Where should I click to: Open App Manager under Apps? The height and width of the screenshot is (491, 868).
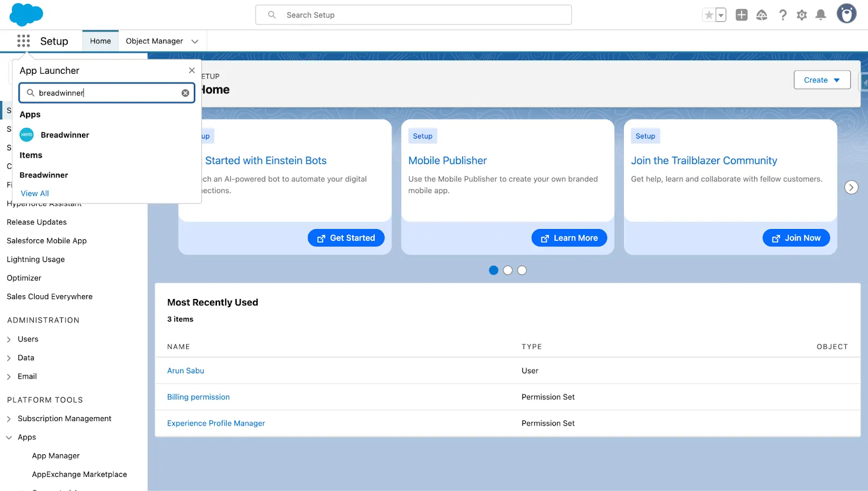pos(56,456)
